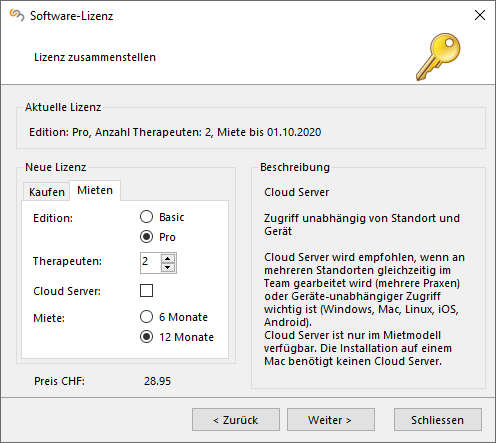Viewport: 496px width, 443px height.
Task: Click the Software-Lizenz app logo icon
Action: [17, 15]
